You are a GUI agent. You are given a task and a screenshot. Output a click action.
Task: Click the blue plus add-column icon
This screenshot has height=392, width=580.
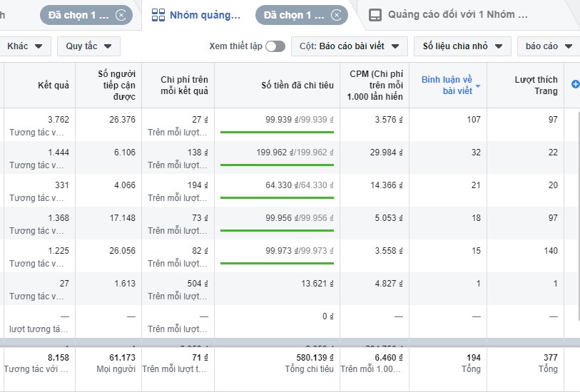[575, 85]
